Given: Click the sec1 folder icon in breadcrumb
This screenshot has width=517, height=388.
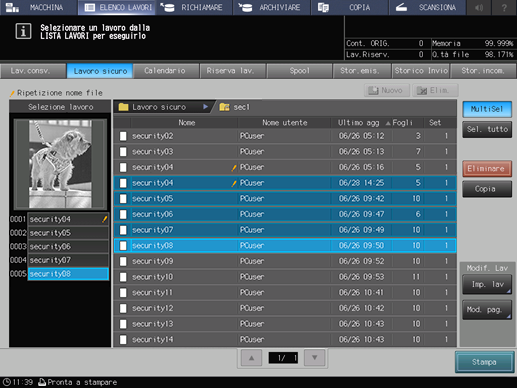Looking at the screenshot, I should coord(224,107).
